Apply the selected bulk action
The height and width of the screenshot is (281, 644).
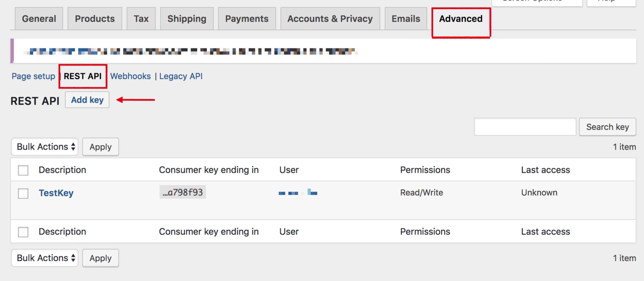pos(100,147)
